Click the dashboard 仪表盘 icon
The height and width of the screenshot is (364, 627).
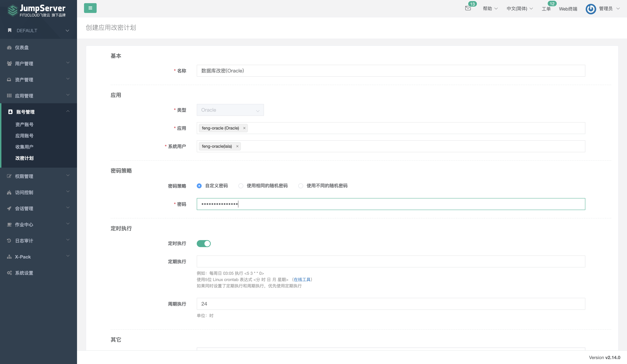pos(9,48)
